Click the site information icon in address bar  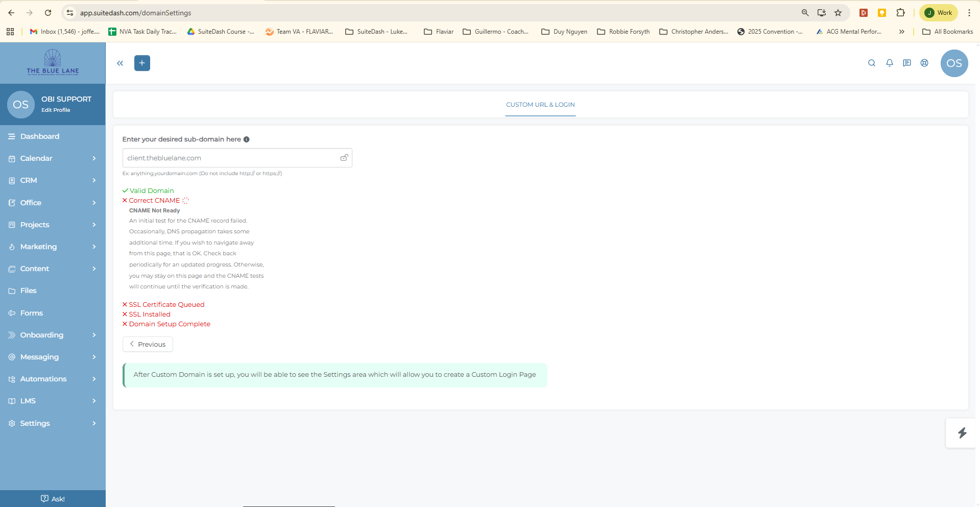point(70,13)
